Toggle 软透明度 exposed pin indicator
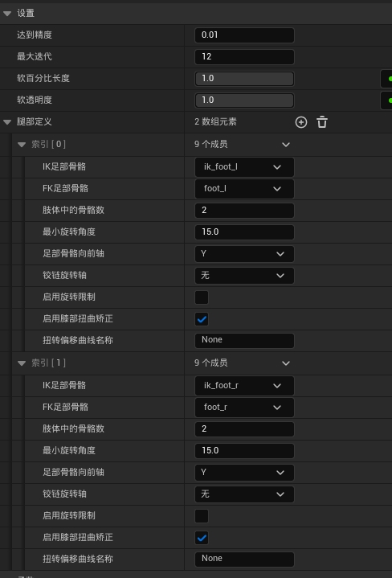392x578 pixels. pos(386,100)
